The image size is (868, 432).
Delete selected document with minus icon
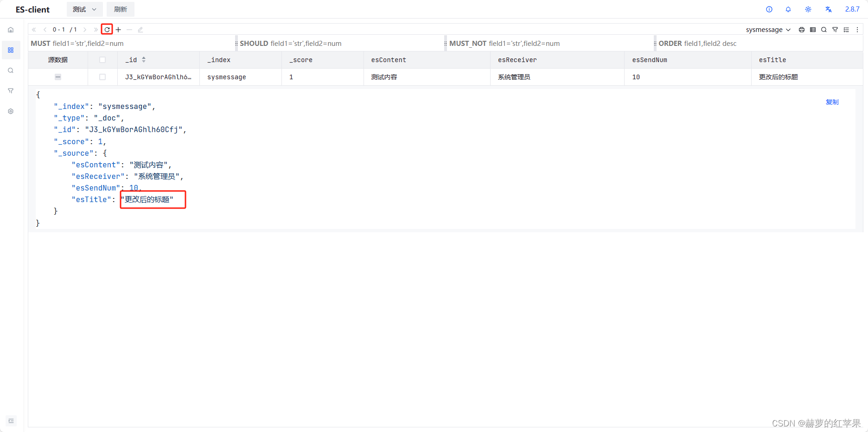click(129, 30)
